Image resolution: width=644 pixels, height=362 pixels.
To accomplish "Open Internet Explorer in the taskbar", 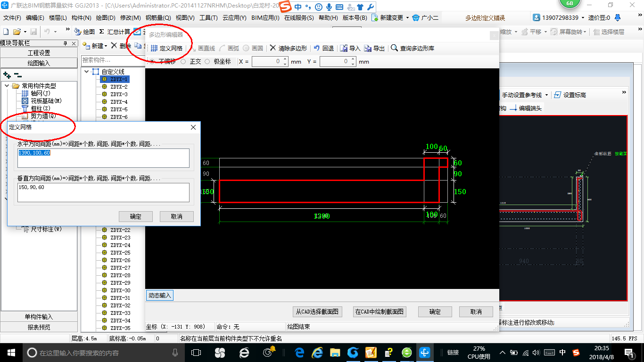I will (x=317, y=353).
